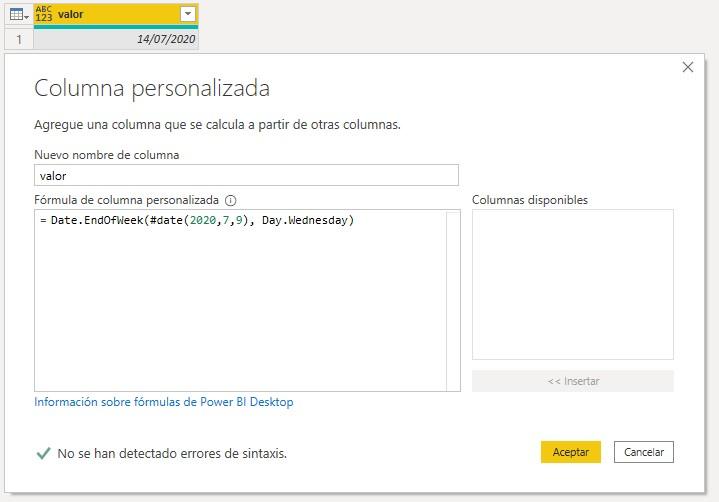The height and width of the screenshot is (502, 719).
Task: Open Información sobre fórmulas de Power BI Desktop
Action: pos(164,402)
